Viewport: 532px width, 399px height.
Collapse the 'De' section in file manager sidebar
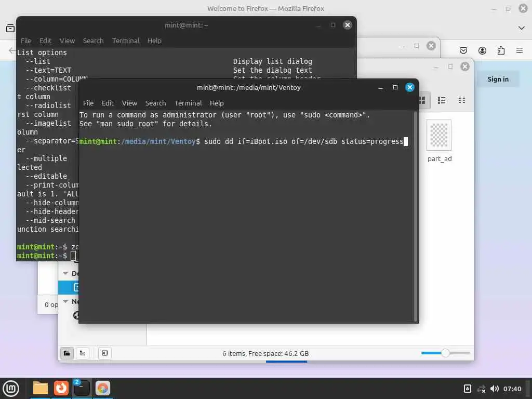(x=65, y=273)
